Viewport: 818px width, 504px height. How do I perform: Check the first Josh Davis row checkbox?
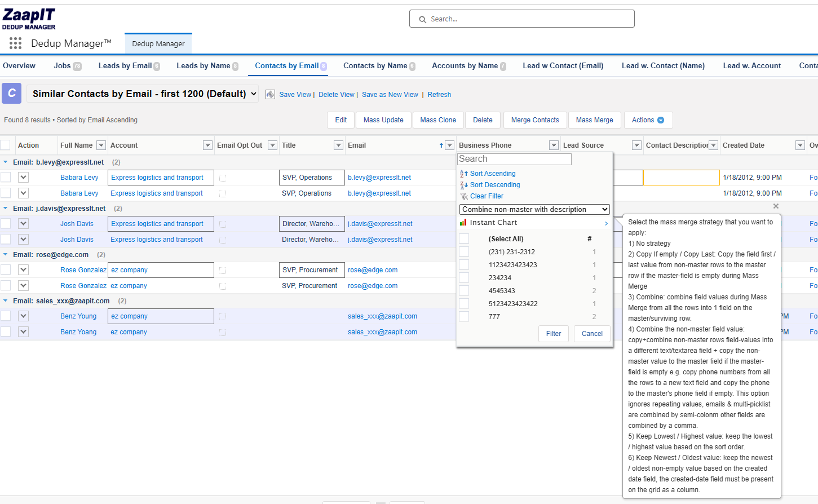coord(6,223)
